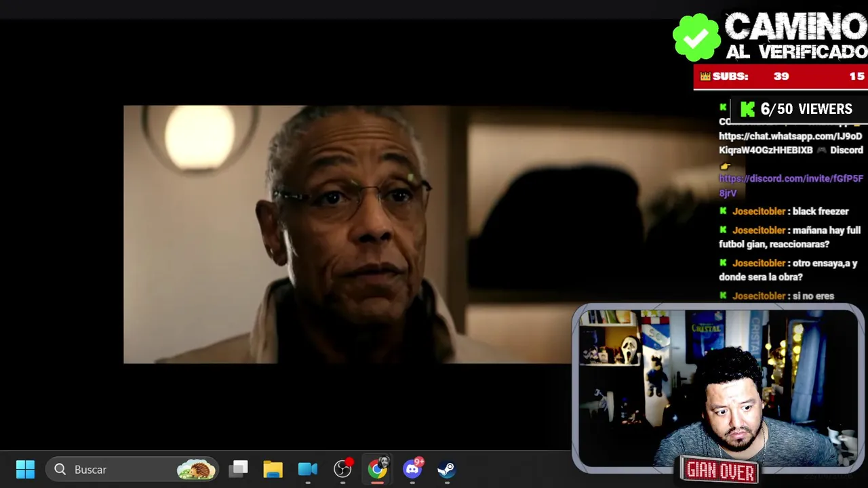The width and height of the screenshot is (868, 488).
Task: Open Discord from the taskbar
Action: click(412, 468)
